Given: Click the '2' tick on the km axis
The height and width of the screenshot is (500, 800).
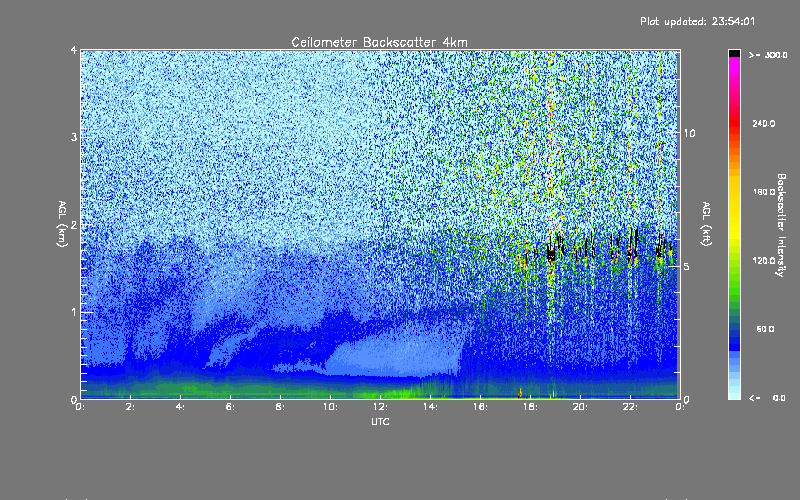Looking at the screenshot, I should [74, 224].
